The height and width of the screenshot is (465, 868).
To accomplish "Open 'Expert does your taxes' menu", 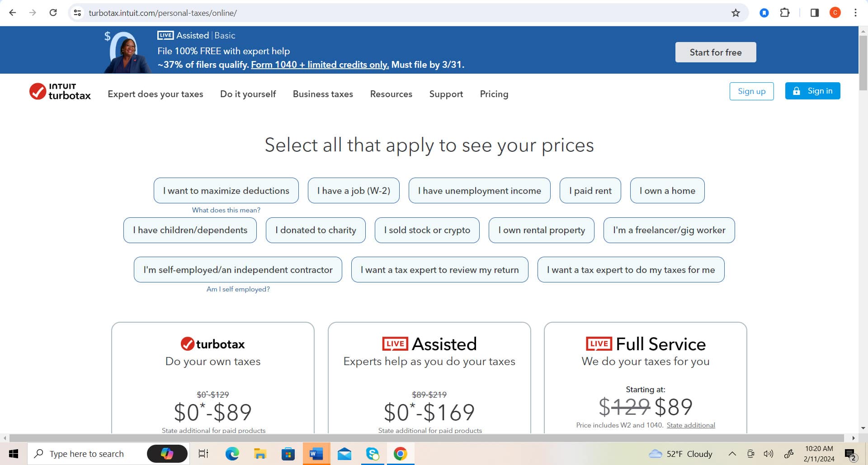I will [x=155, y=94].
